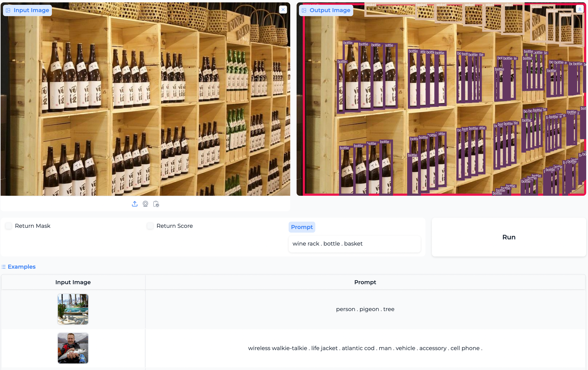Click the webcam capture icon

point(145,204)
